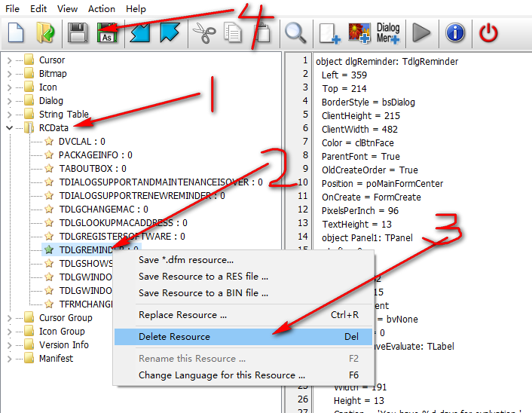This screenshot has height=413, width=532.
Task: Click the Manifest folder icon
Action: click(x=29, y=358)
